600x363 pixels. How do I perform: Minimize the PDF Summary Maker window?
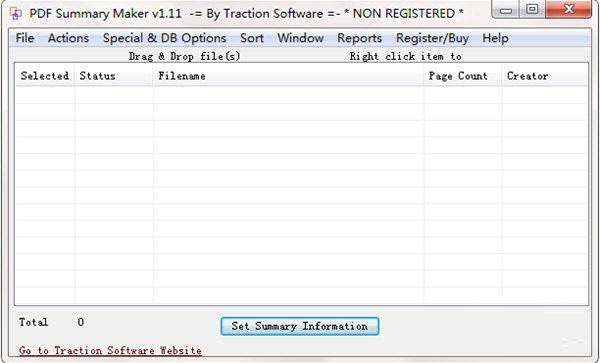[x=506, y=10]
